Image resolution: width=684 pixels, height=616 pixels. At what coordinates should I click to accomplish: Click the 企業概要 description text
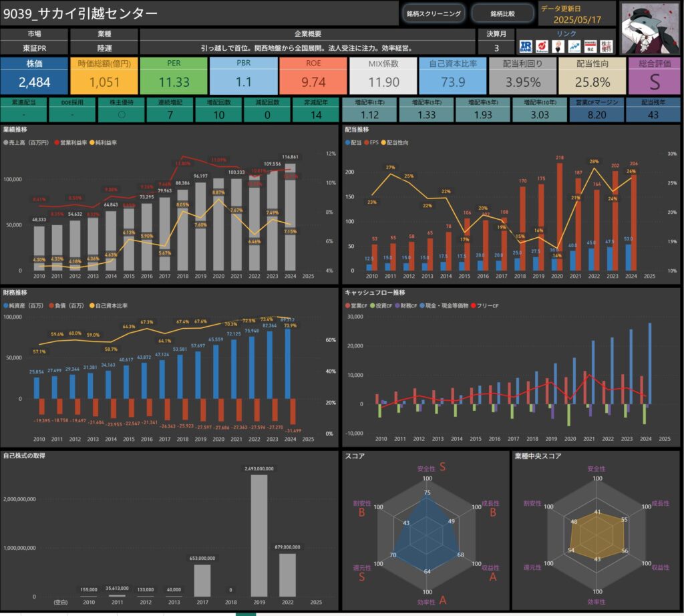(307, 48)
